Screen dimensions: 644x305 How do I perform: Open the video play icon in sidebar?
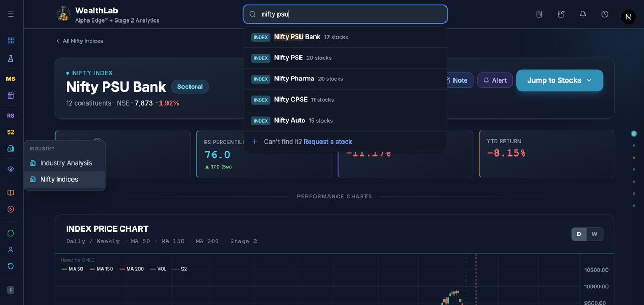tap(11, 209)
